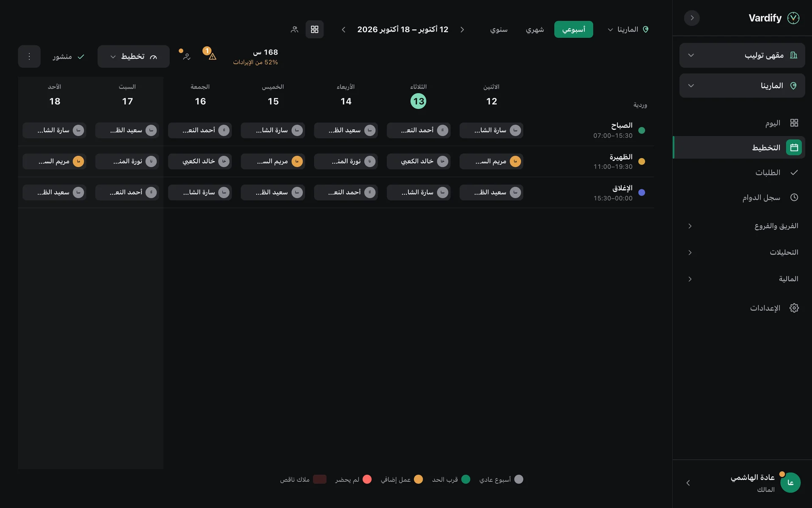This screenshot has height=508, width=812.
Task: Open the warning alert triangle icon
Action: tap(212, 56)
